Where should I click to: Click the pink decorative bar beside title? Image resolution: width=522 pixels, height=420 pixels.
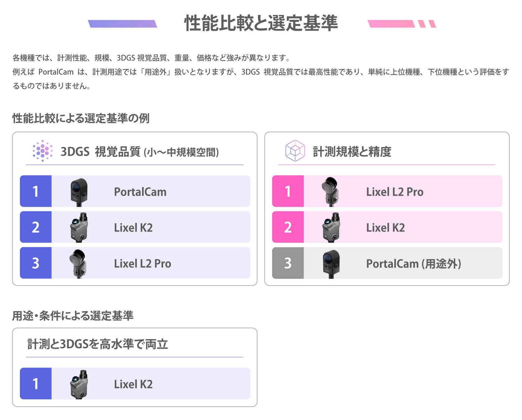[x=402, y=24]
